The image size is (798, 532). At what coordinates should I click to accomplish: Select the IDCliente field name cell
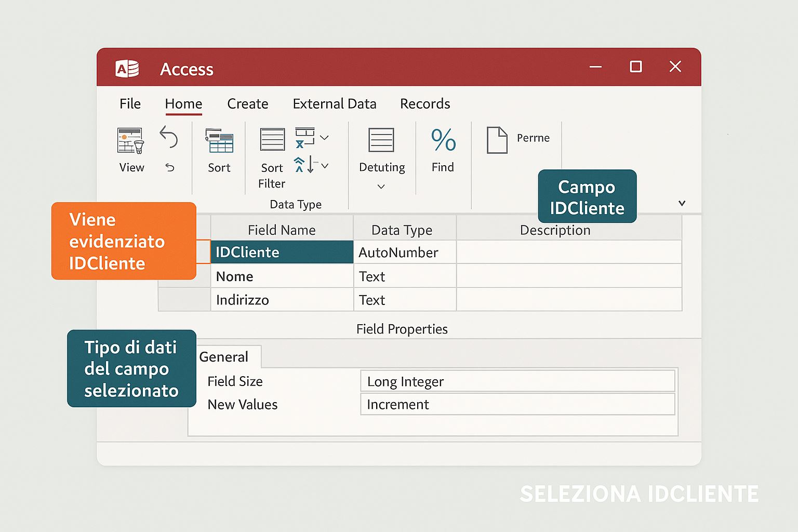[282, 252]
